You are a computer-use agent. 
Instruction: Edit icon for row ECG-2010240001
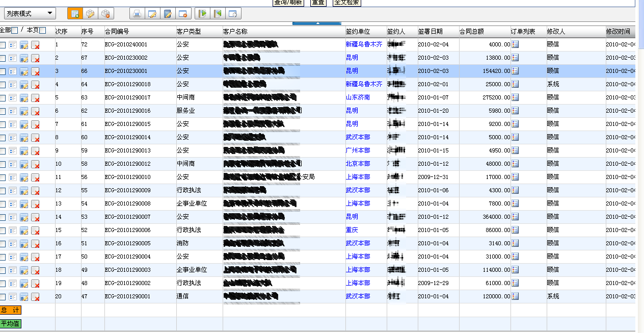(x=24, y=45)
